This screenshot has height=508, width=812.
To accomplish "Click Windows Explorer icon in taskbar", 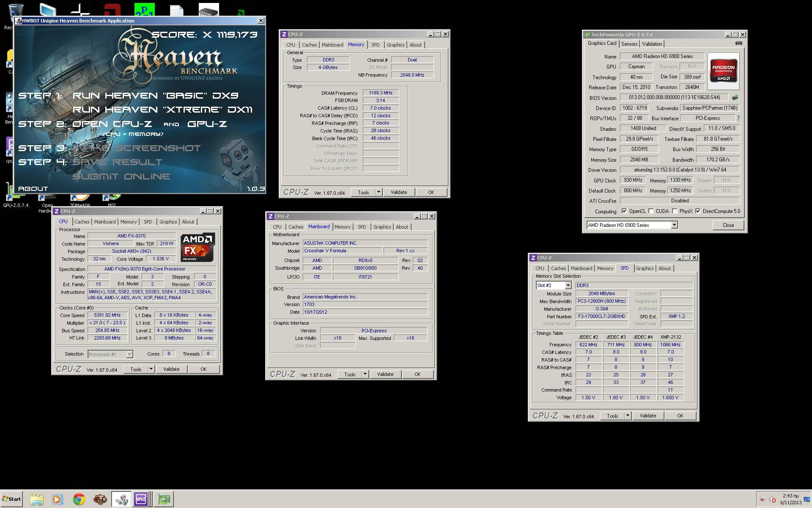I will tap(36, 499).
